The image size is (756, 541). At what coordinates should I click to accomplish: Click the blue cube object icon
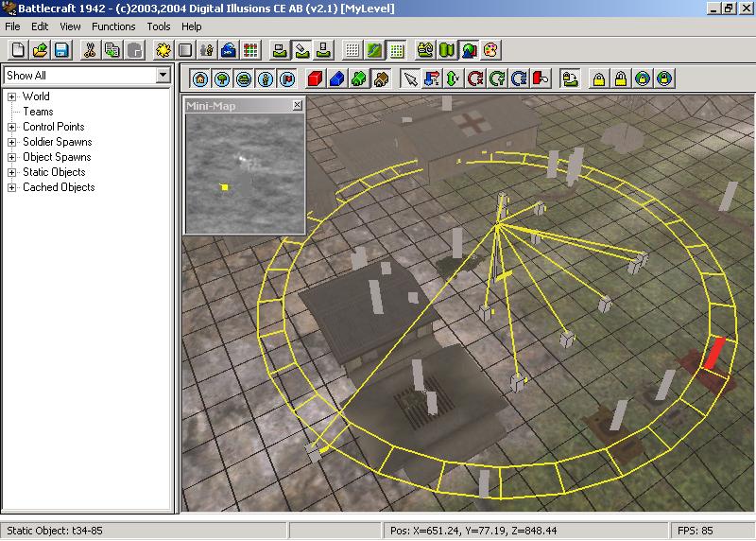click(337, 79)
